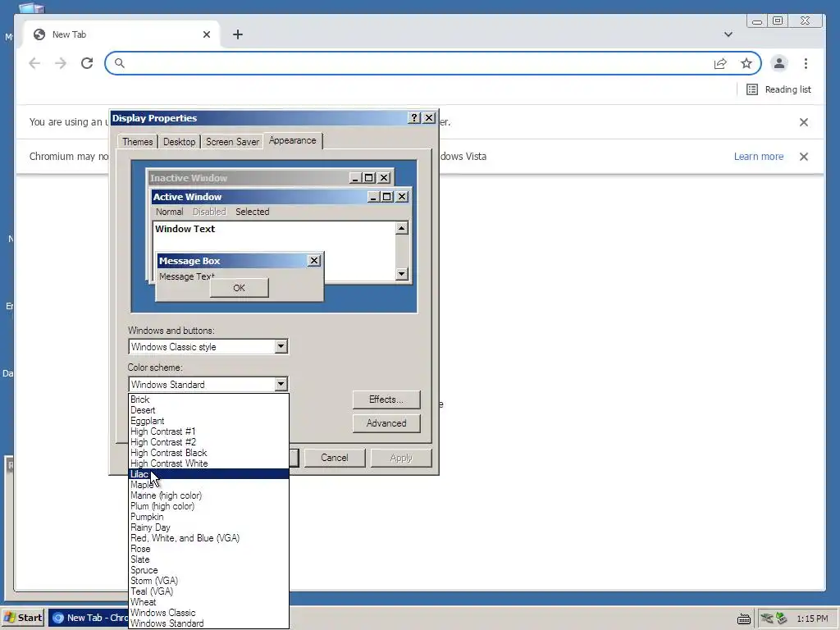Click the help question mark in Display Properties

pos(414,118)
